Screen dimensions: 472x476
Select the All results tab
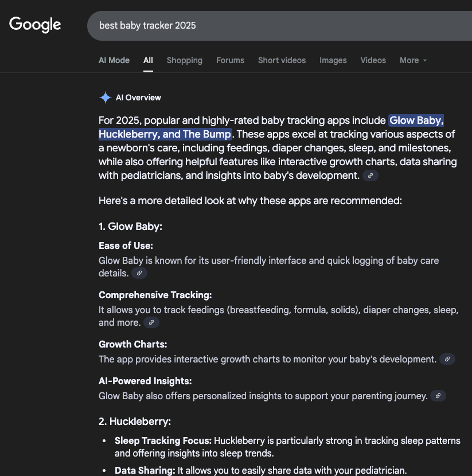(148, 60)
